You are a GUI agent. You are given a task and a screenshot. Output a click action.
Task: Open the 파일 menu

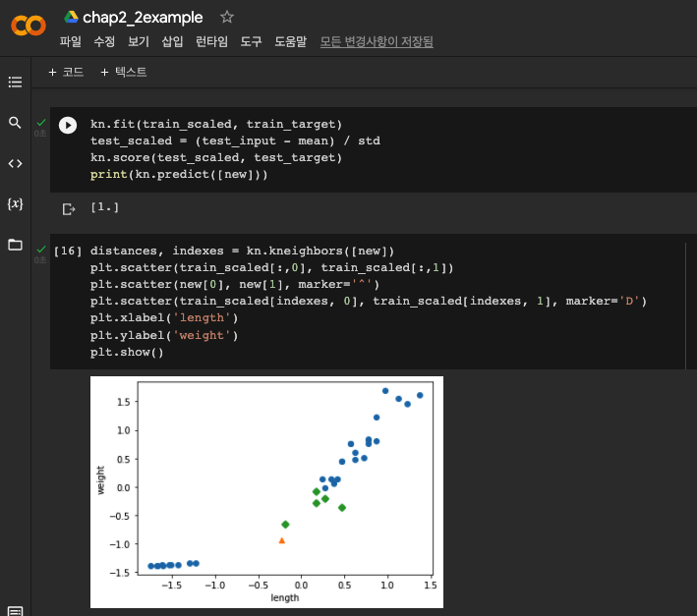click(x=70, y=41)
